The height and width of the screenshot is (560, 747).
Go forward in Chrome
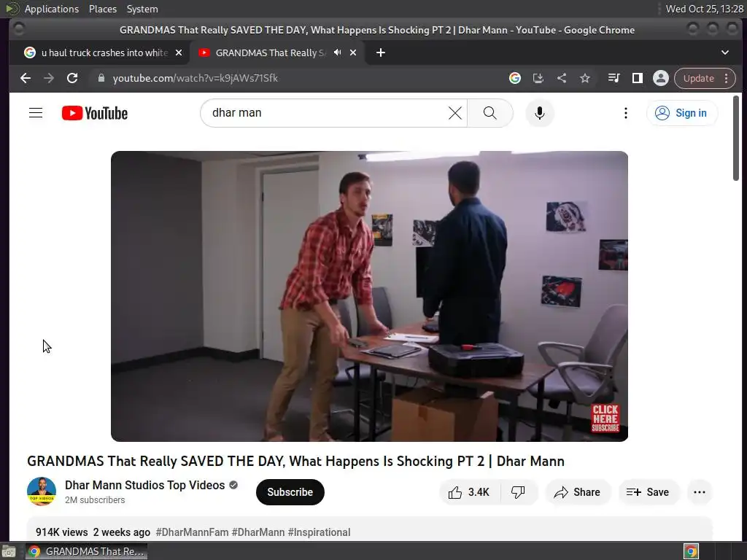(x=49, y=78)
